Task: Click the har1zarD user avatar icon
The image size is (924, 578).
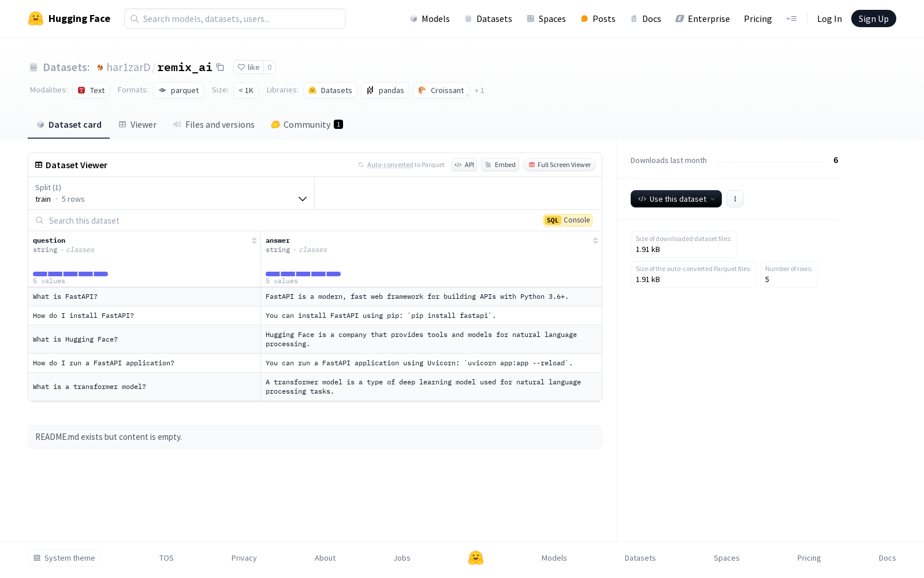Action: pos(100,68)
